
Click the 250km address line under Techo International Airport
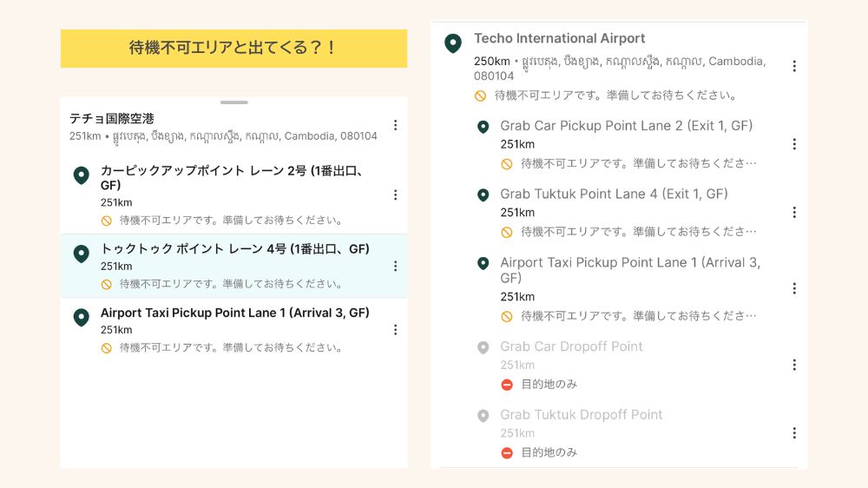(620, 69)
